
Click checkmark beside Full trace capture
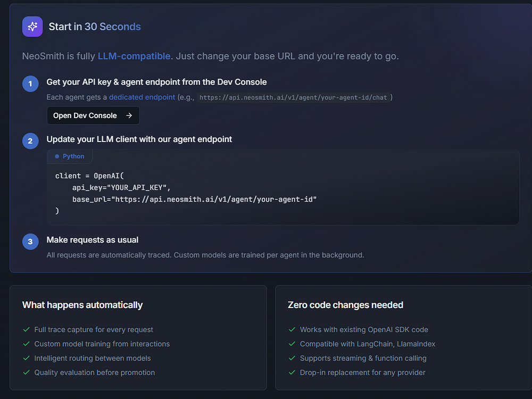27,330
